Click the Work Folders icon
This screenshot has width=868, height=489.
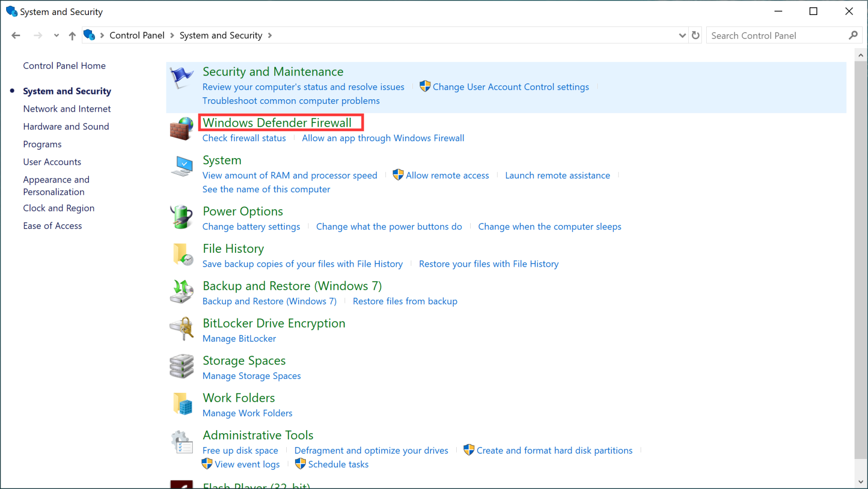[x=182, y=404]
